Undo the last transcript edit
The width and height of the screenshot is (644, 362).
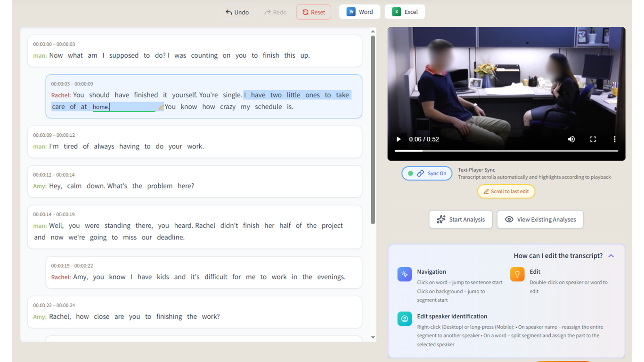click(237, 12)
